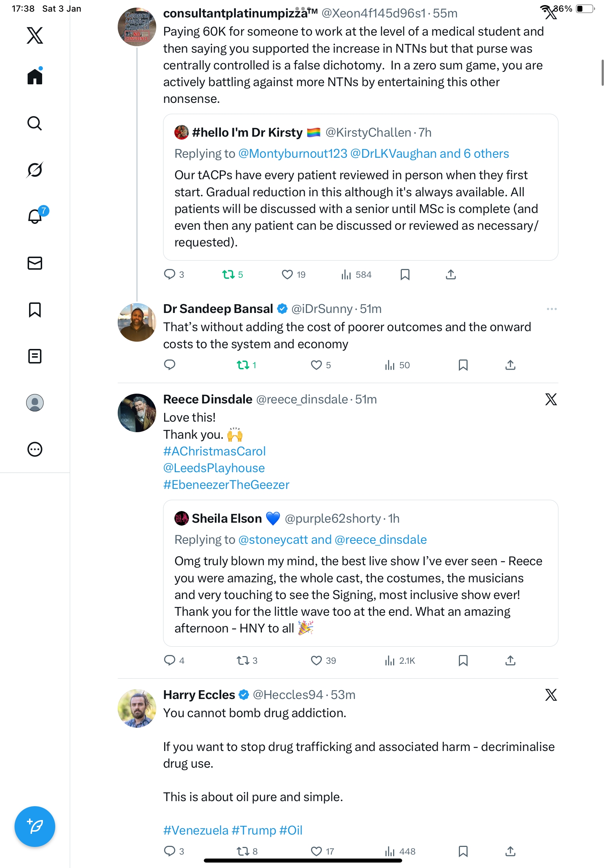Share Harry Eccles' post
Screen dimensions: 606x868
tap(510, 851)
